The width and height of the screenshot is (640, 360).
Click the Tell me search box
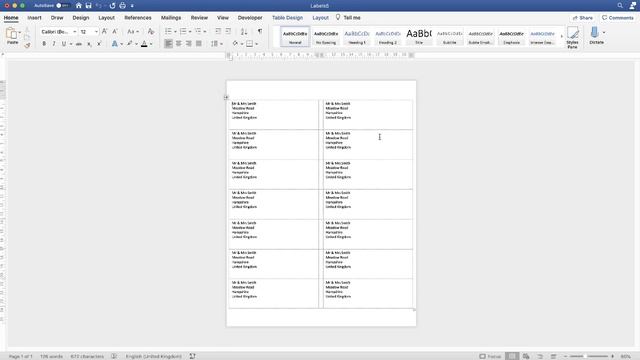[348, 18]
